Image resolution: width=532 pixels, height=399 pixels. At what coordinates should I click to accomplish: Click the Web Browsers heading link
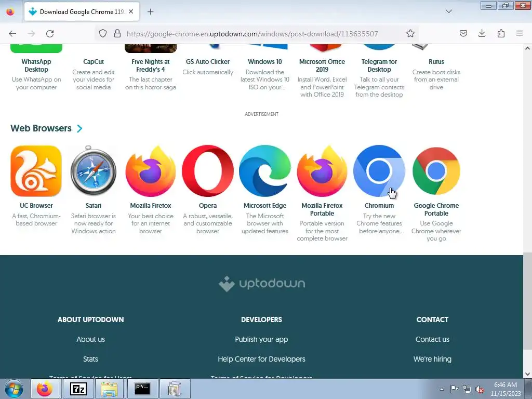point(41,128)
